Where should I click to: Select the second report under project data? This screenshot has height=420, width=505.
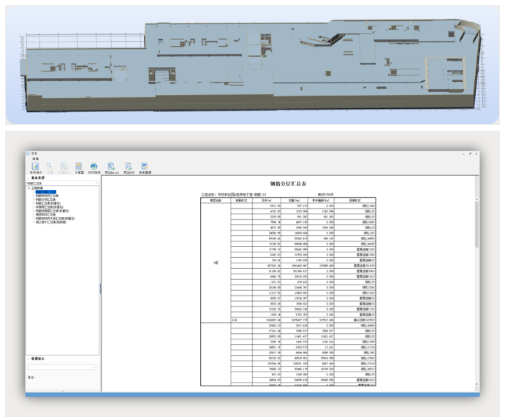[47, 196]
